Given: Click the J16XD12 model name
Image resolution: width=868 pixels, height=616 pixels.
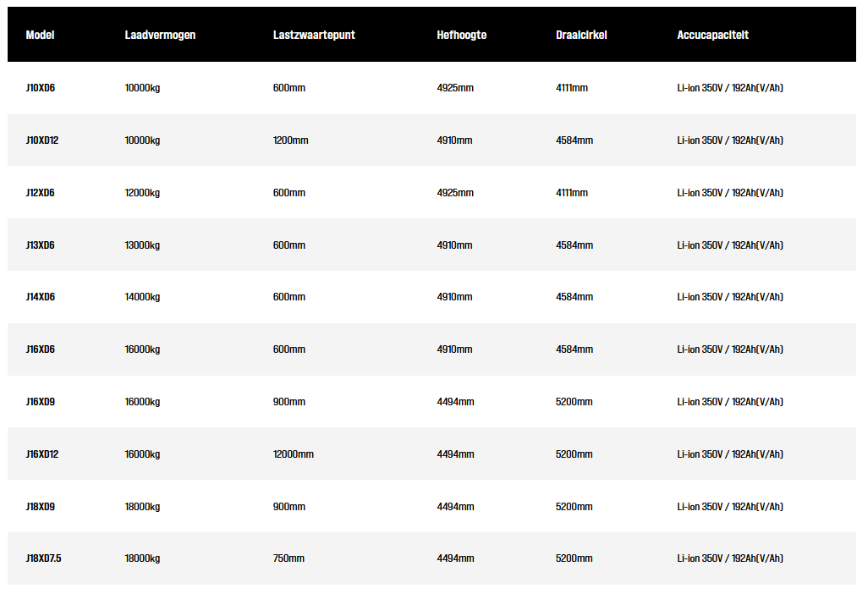Looking at the screenshot, I should click(42, 454).
